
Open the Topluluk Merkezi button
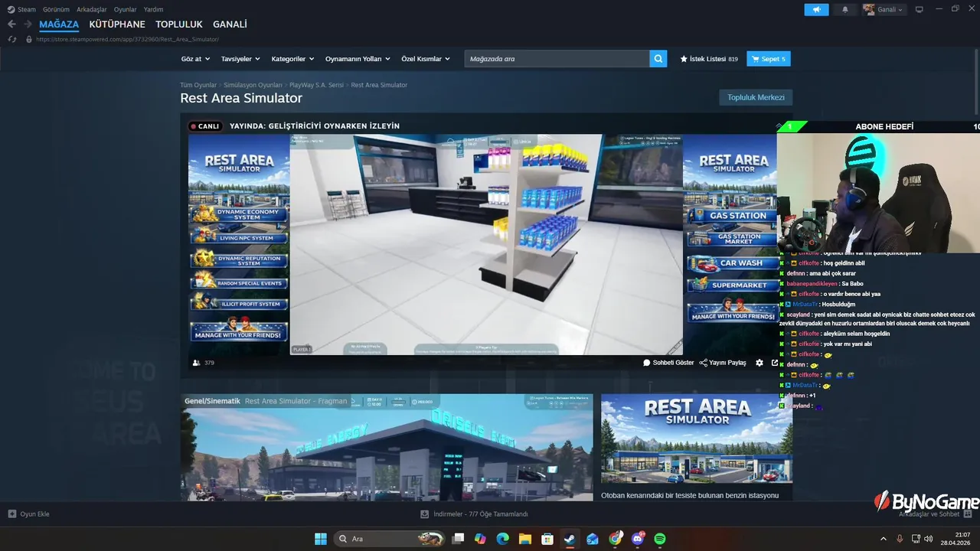pos(756,97)
